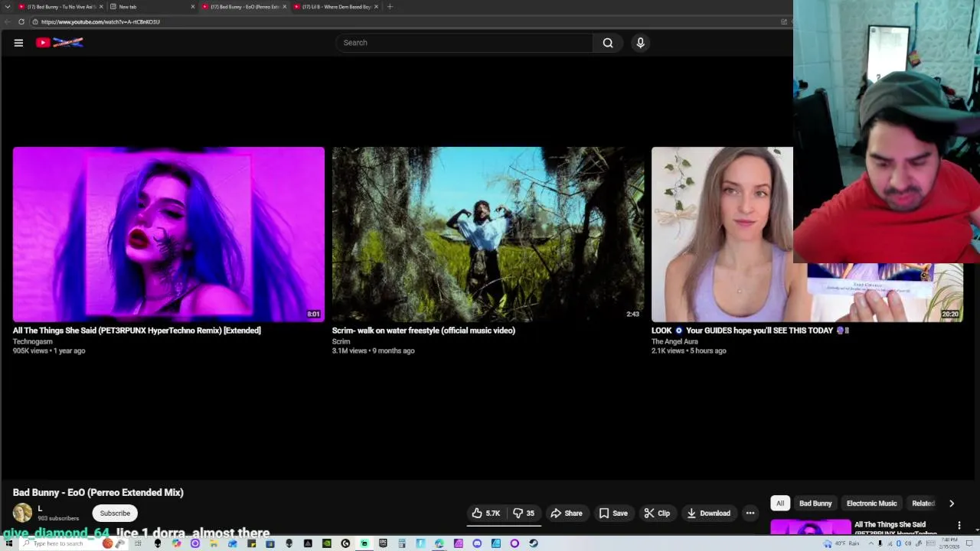980x551 pixels.
Task: Show more filter chips with right arrow
Action: pyautogui.click(x=952, y=504)
